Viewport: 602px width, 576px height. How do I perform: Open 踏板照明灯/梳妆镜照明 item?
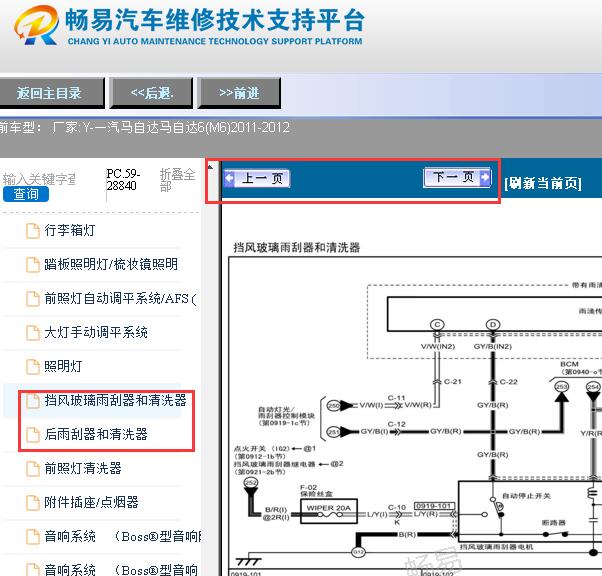pyautogui.click(x=111, y=264)
